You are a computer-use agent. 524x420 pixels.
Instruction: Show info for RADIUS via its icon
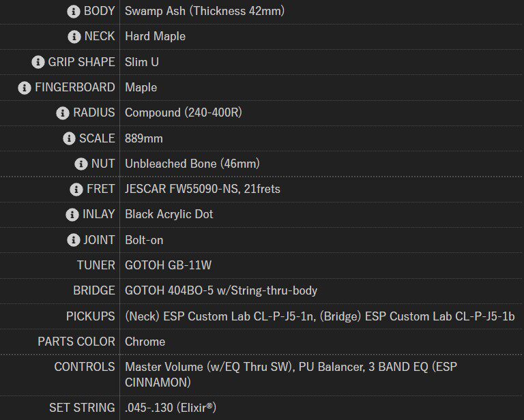pos(63,113)
